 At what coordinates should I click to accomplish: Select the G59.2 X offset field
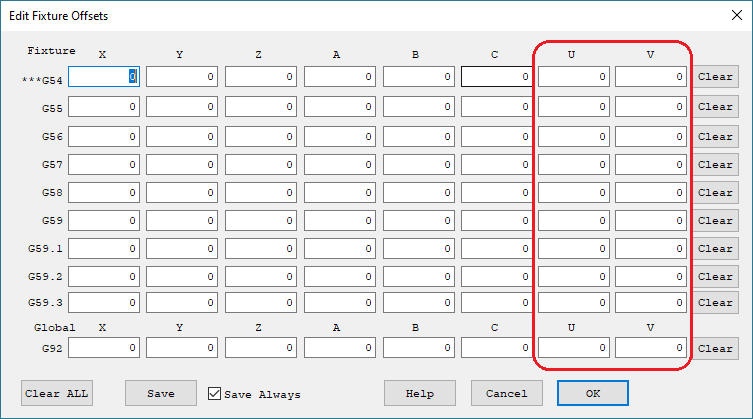104,276
